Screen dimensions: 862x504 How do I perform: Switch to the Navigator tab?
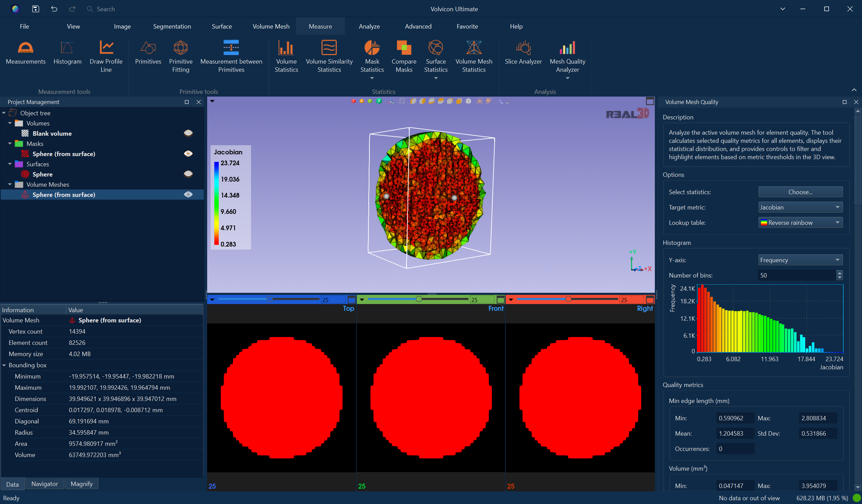(x=45, y=484)
